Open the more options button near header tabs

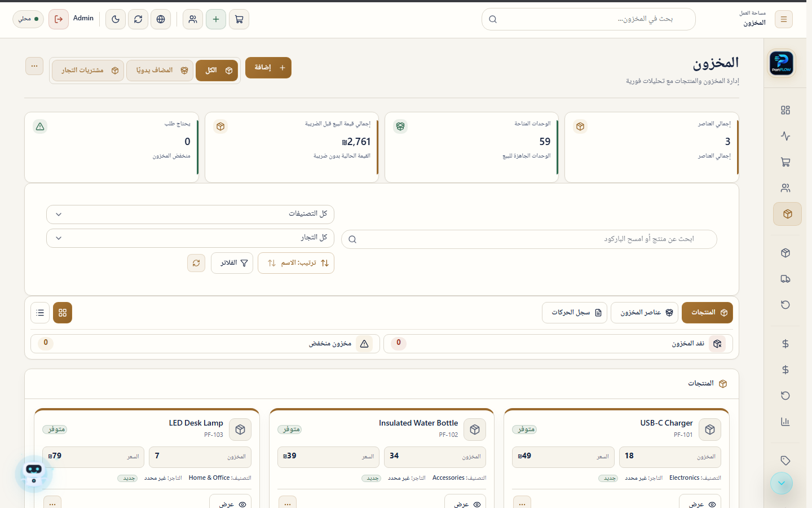pos(34,66)
